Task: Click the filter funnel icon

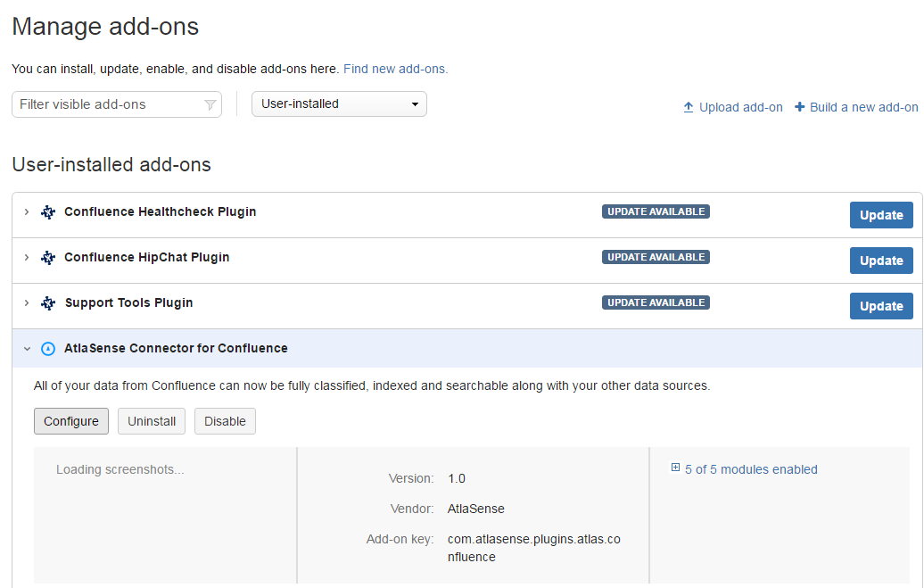Action: coord(210,105)
